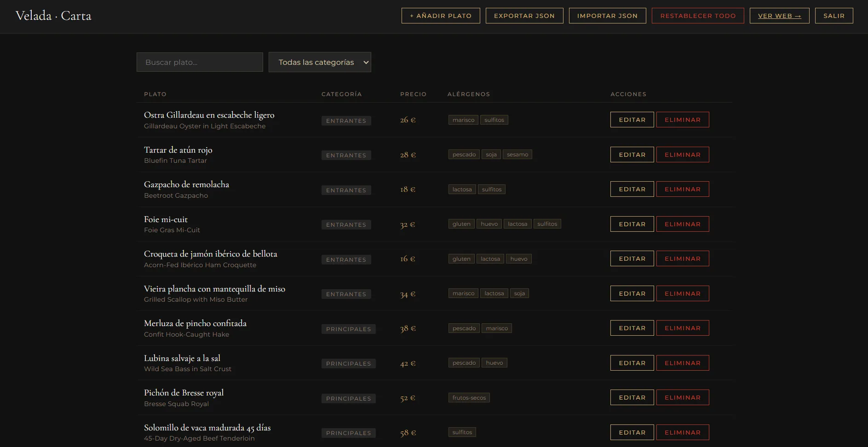This screenshot has height=447, width=868.
Task: Delete Ostra Gillardeau en escabeche ligero
Action: pyautogui.click(x=683, y=120)
